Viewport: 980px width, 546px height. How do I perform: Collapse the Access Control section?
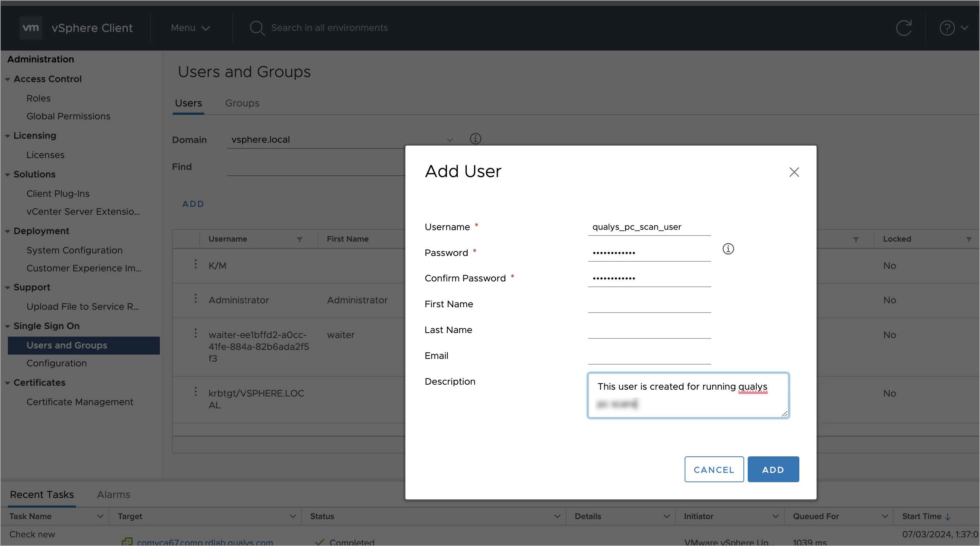pos(7,79)
